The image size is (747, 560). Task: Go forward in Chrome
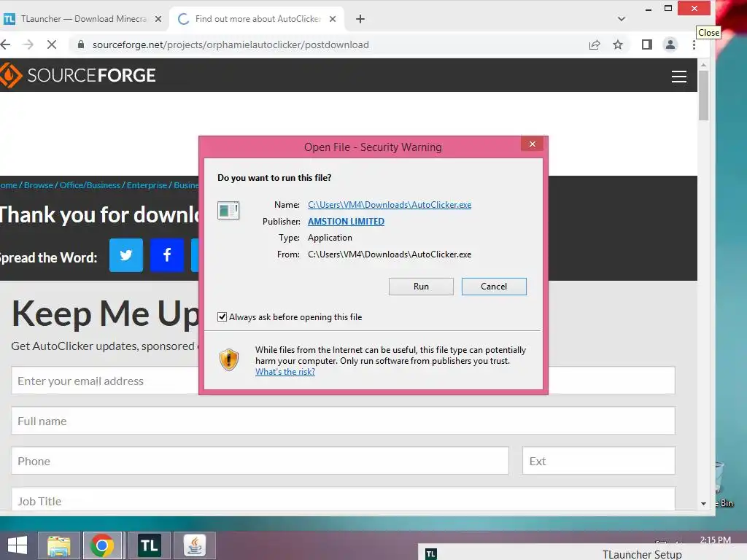pos(28,44)
